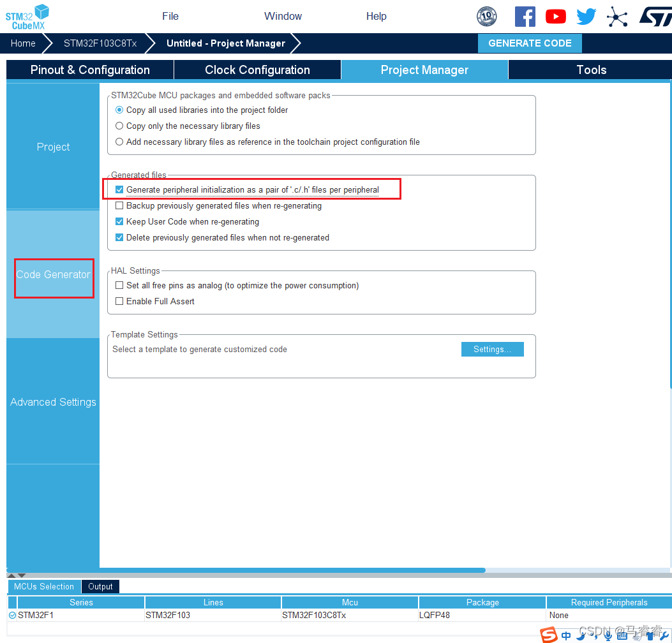Enable Set all free pins as analog
Viewport: 672px width, 643px height.
(x=119, y=285)
